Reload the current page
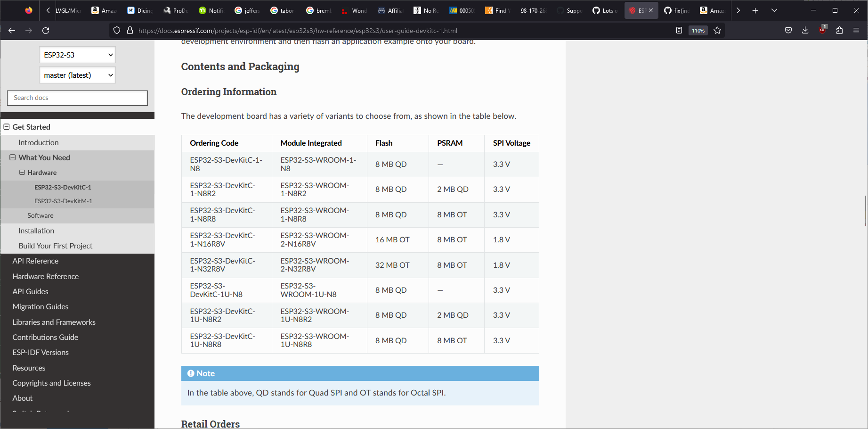 click(x=46, y=30)
